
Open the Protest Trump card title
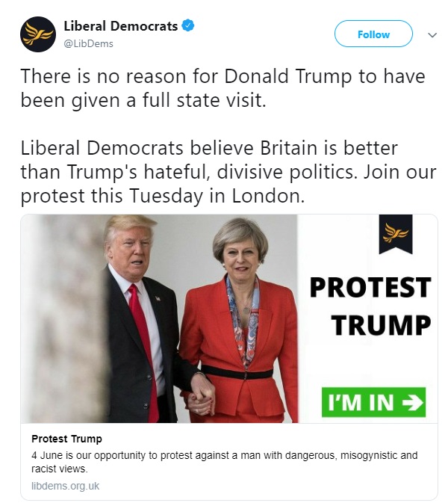coord(66,439)
